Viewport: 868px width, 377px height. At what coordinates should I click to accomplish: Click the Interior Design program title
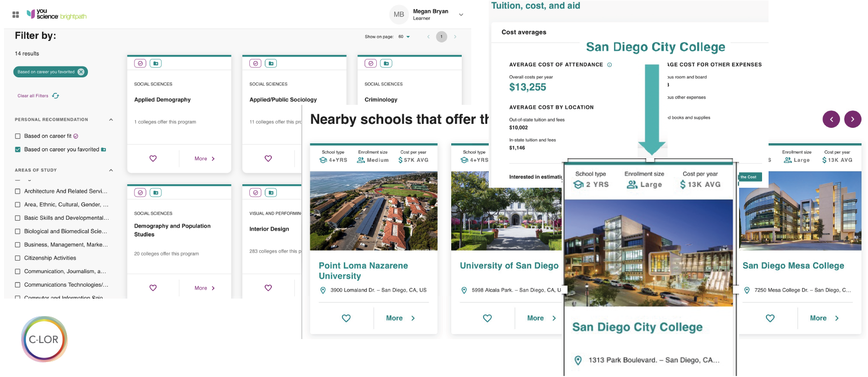269,229
